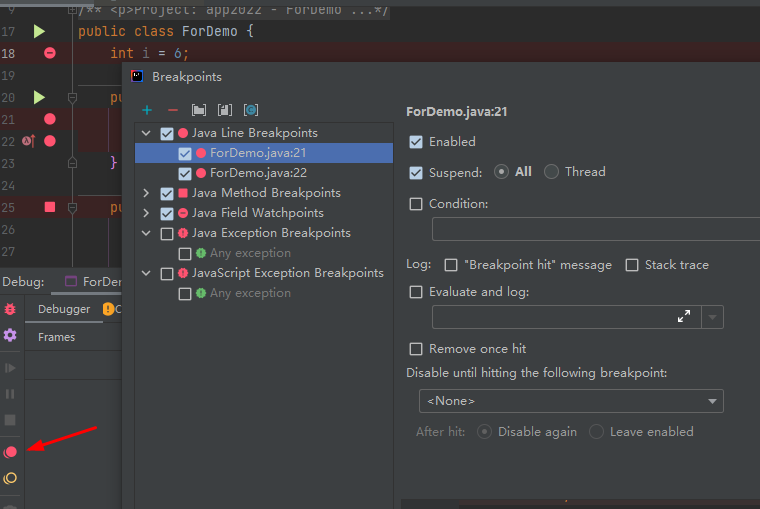Image resolution: width=760 pixels, height=509 pixels.
Task: Toggle Java Field Watchpoints checkbox
Action: tap(167, 213)
